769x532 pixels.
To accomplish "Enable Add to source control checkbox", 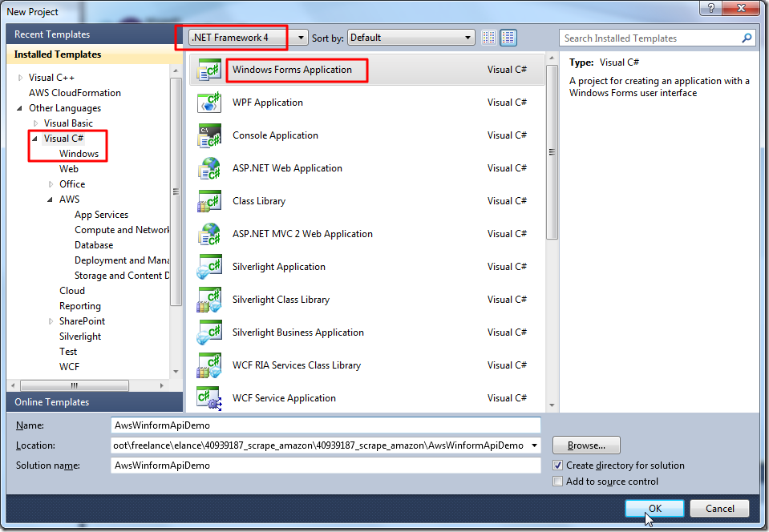I will tap(557, 482).
